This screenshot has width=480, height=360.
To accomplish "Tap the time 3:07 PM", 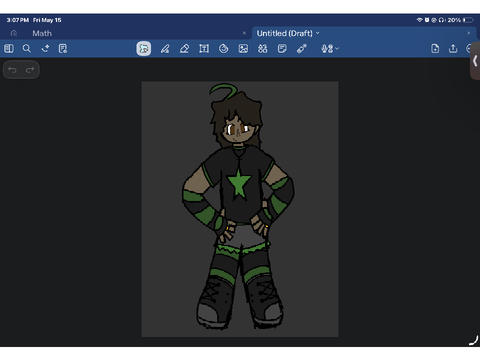I will point(18,20).
